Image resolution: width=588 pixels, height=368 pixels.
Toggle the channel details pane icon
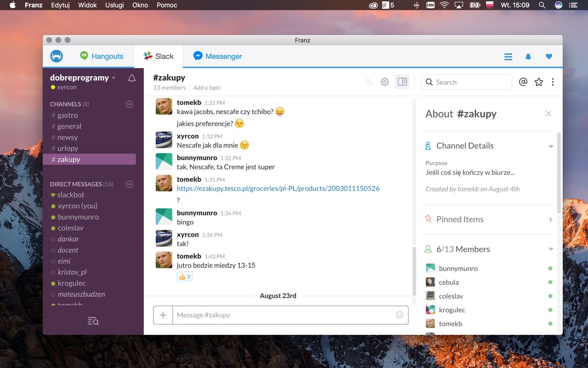point(402,82)
